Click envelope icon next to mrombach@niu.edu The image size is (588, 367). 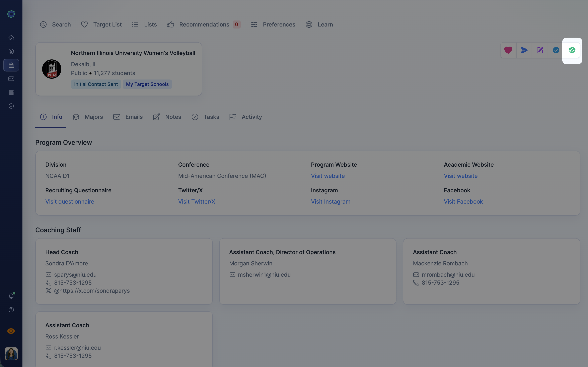click(416, 274)
